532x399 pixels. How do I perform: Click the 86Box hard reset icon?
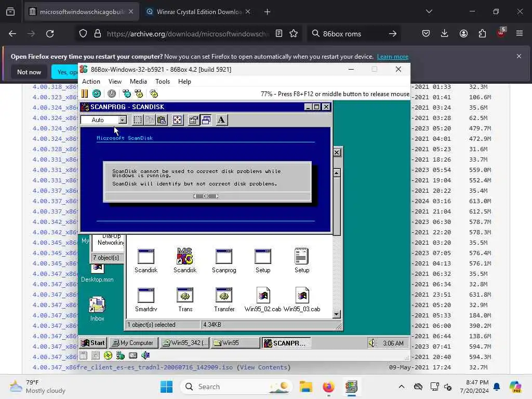click(x=97, y=94)
